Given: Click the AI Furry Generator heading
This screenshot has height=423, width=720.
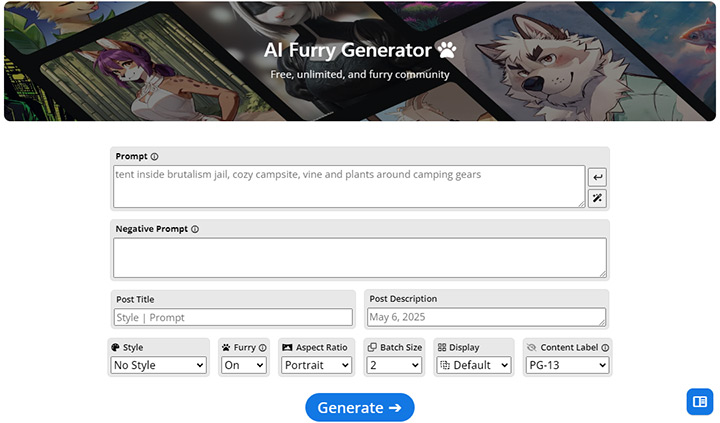Looking at the screenshot, I should point(348,50).
